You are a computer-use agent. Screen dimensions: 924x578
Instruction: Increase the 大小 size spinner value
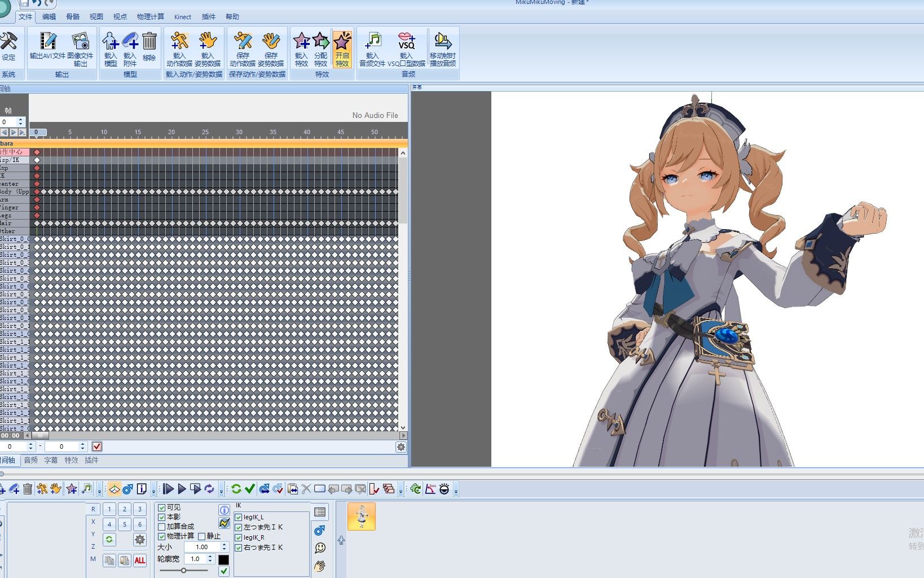pos(224,545)
